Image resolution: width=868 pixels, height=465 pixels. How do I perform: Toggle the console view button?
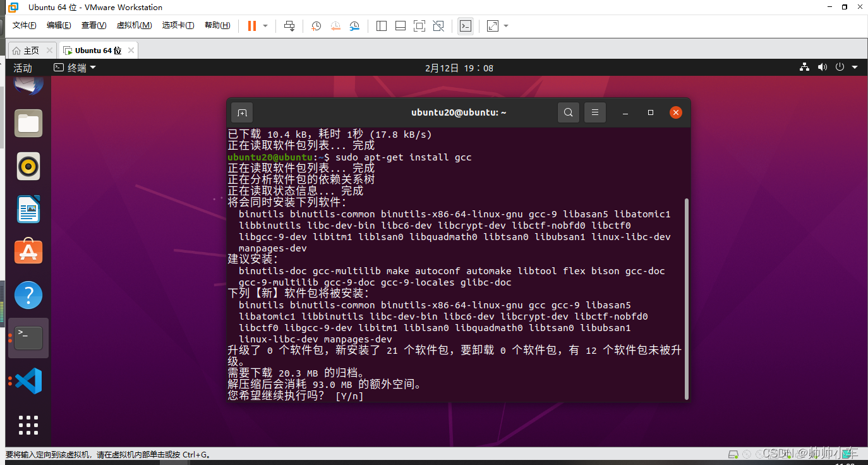click(466, 26)
